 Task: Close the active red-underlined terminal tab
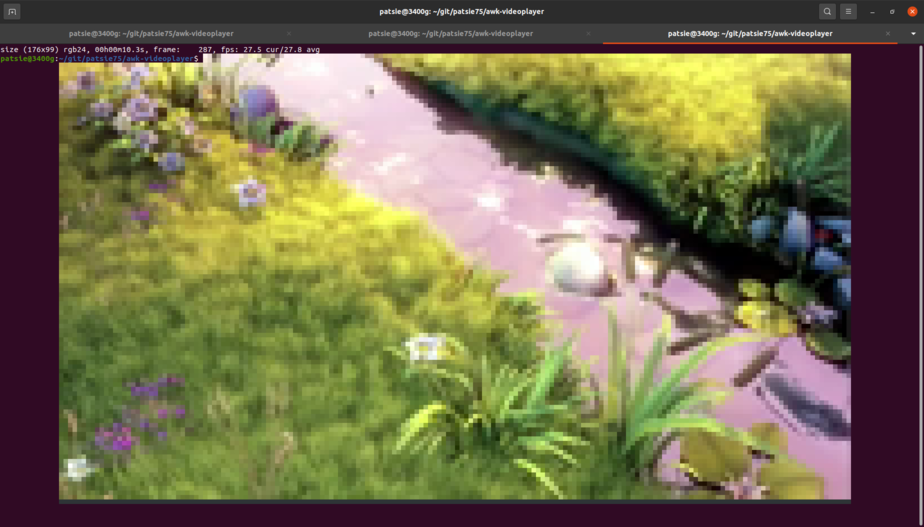887,34
